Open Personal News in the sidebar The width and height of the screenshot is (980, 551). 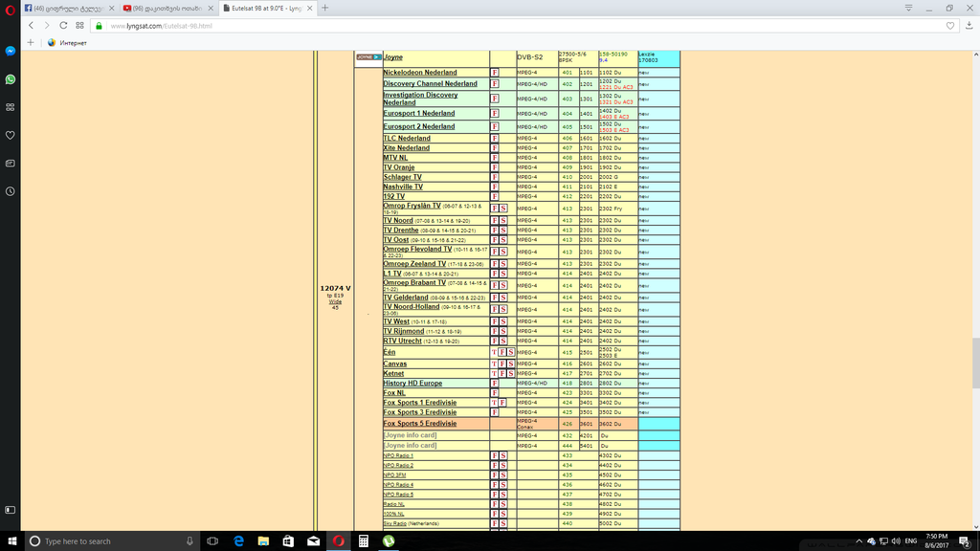(x=10, y=163)
